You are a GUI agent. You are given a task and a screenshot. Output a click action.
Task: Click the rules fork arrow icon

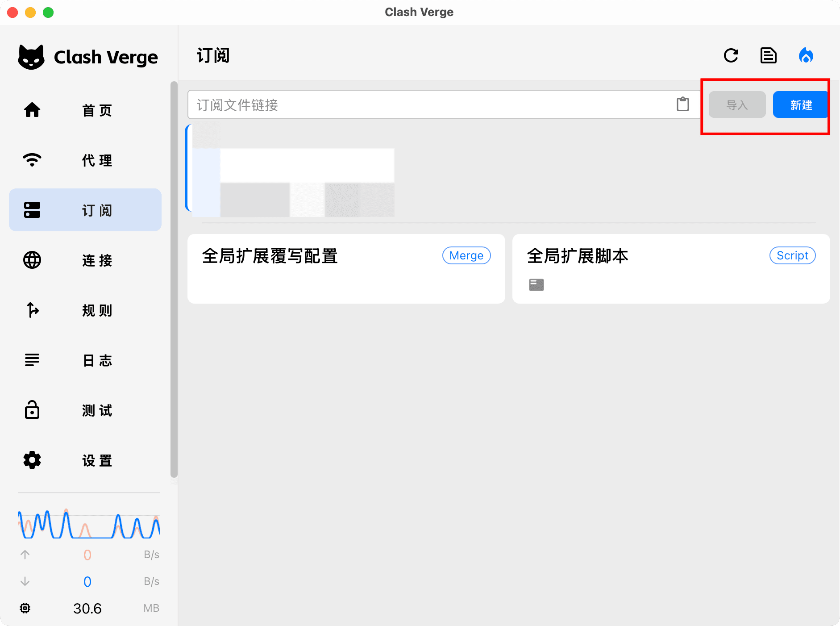pos(32,310)
